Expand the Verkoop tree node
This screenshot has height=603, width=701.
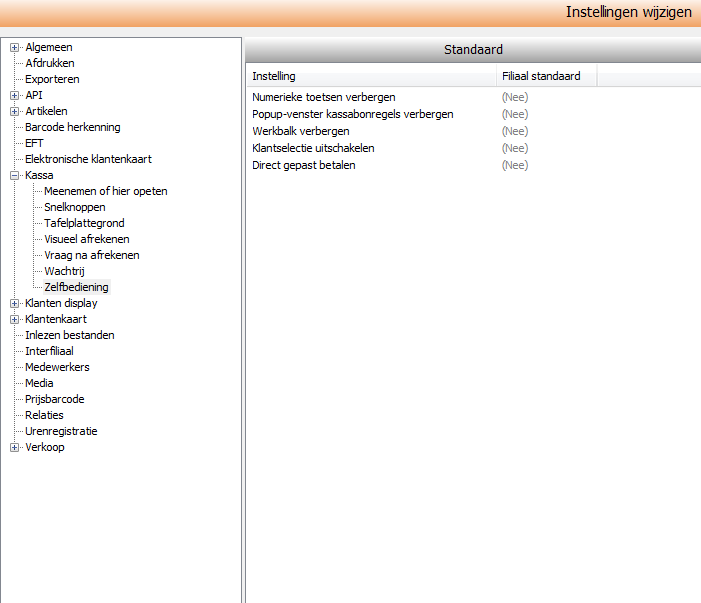point(14,447)
